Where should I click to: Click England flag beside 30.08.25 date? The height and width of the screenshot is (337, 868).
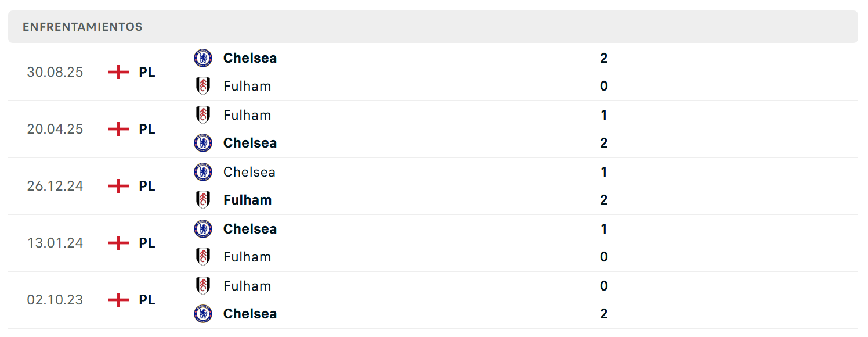coord(118,72)
